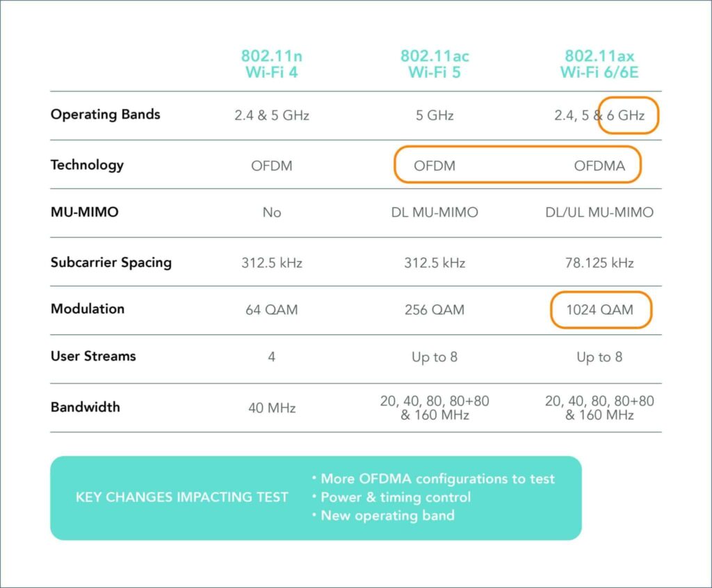Viewport: 712px width, 588px height.
Task: Click the 802.11n Wi-Fi 4 column header
Action: pos(272,64)
